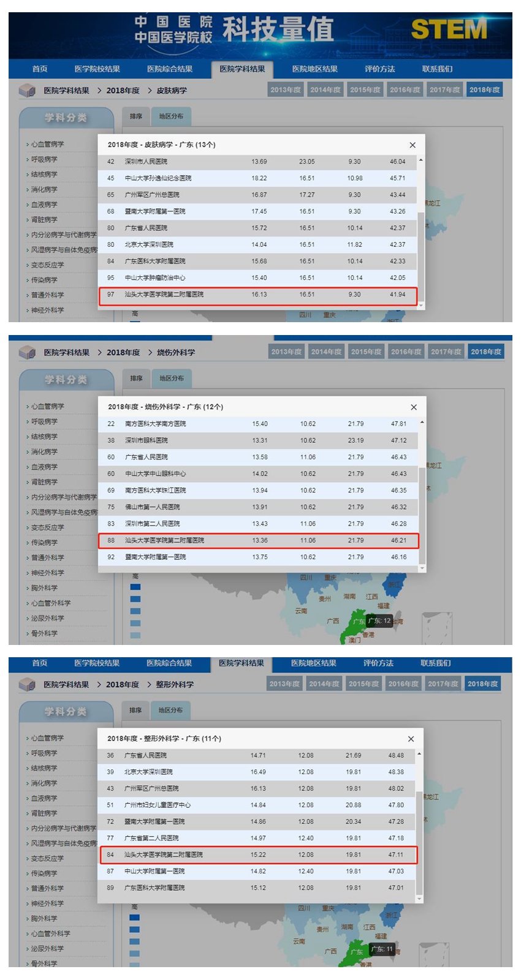Select 2015年度 tab in the 整形外科学 panel
Screen dimensions: 521x980
coord(364,684)
